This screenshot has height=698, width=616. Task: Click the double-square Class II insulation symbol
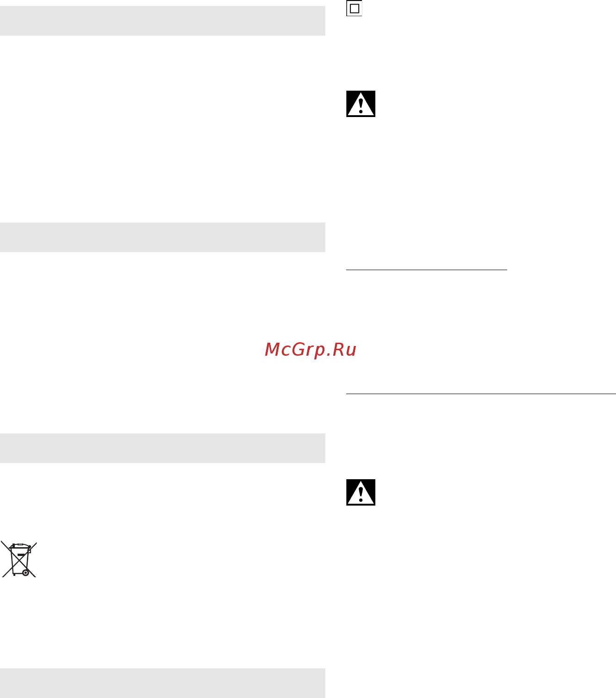354,8
